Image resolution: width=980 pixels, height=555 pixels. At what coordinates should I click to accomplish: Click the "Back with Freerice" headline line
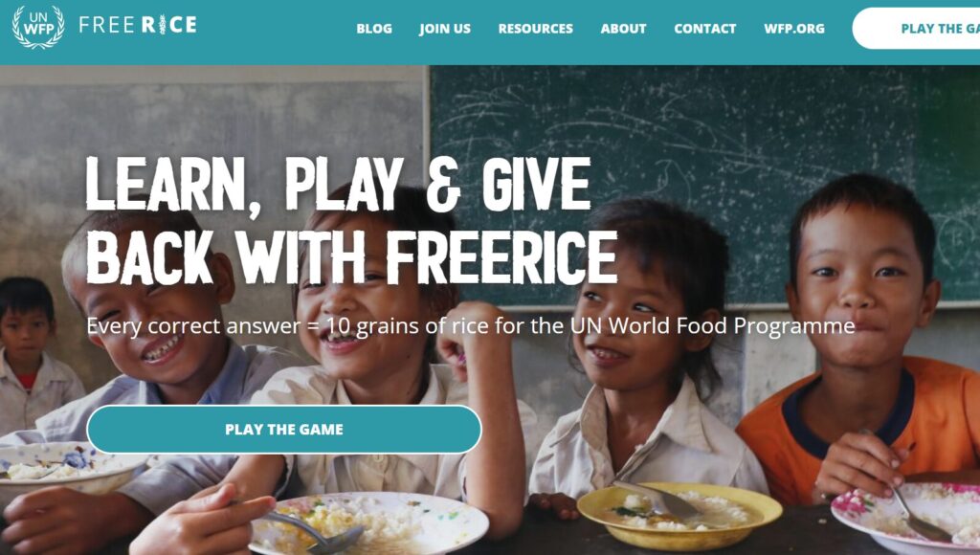tap(351, 257)
